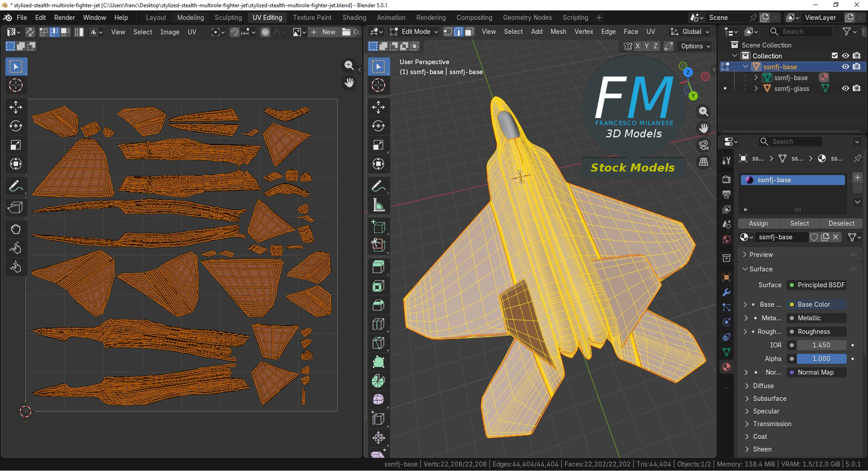Select the Bevel tool
868x471 pixels.
pos(378,305)
